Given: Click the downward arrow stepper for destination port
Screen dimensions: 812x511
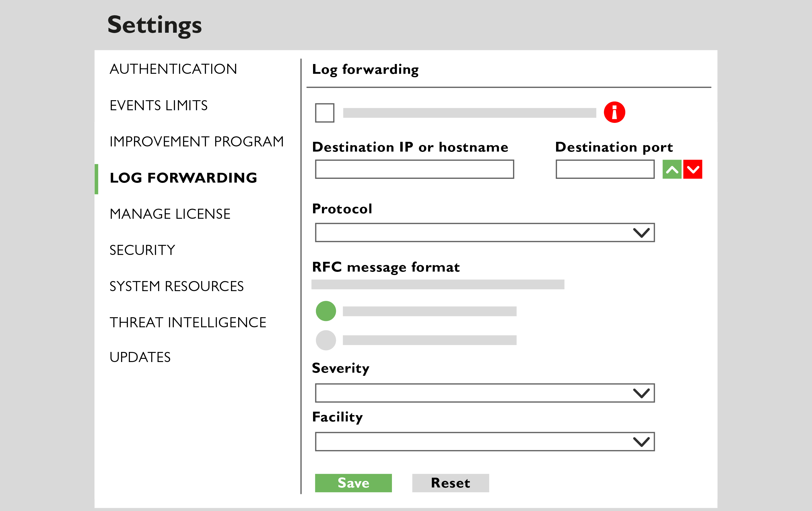Looking at the screenshot, I should point(693,170).
